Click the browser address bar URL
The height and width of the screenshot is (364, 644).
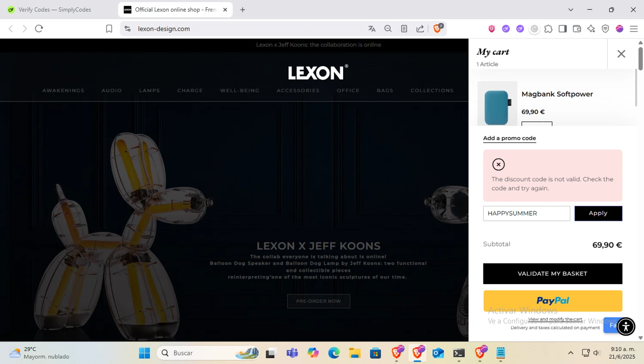click(x=164, y=29)
